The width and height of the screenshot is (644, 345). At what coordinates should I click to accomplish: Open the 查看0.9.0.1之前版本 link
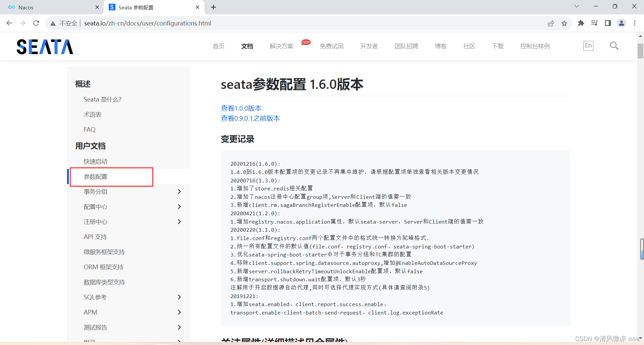pos(250,118)
